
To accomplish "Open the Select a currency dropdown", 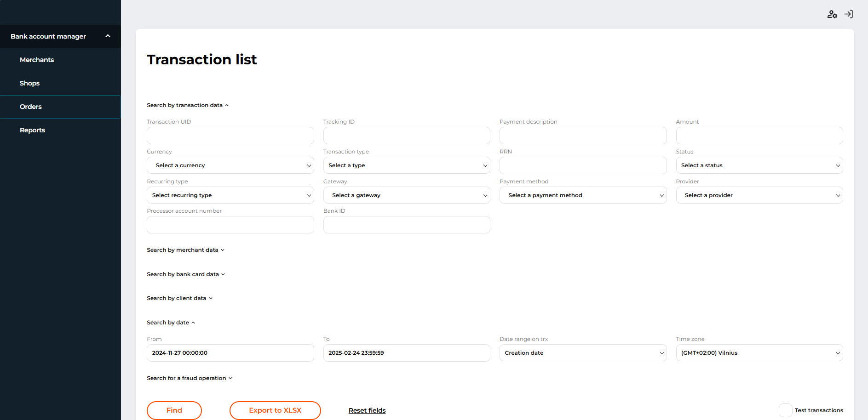I will pos(230,165).
